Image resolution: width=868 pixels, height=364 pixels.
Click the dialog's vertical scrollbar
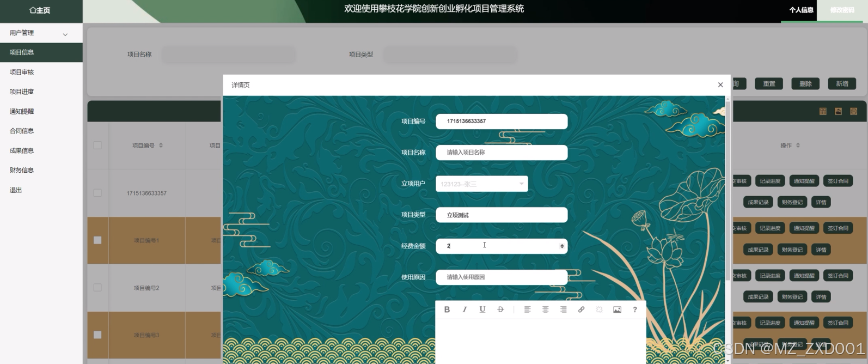tap(728, 191)
